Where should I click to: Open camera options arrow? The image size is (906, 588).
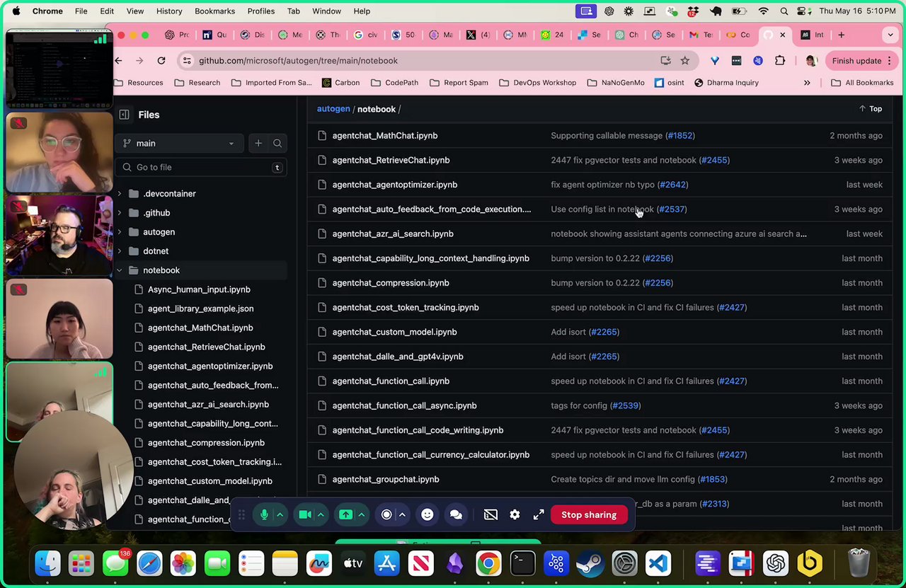[321, 514]
